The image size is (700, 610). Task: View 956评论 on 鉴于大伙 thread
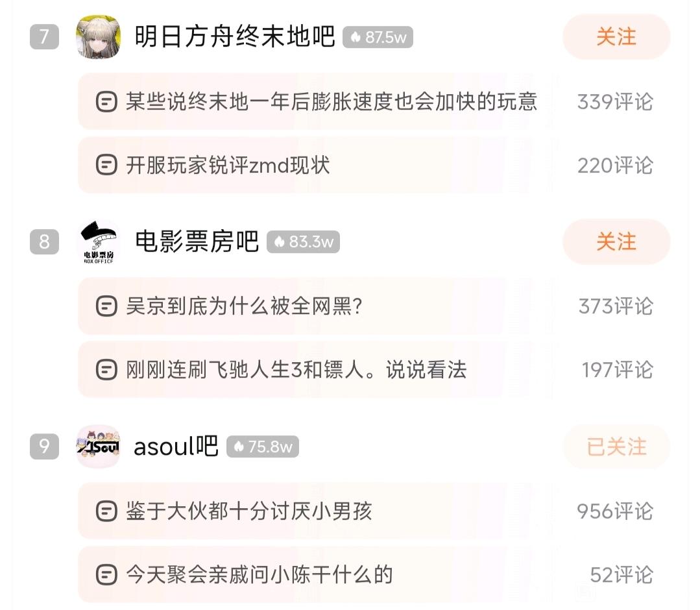tap(614, 511)
